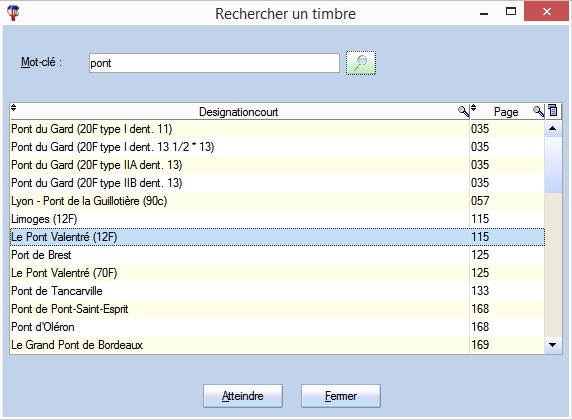Select the Le Grand Pont de Bordeaux row
The width and height of the screenshot is (572, 420).
tap(277, 345)
